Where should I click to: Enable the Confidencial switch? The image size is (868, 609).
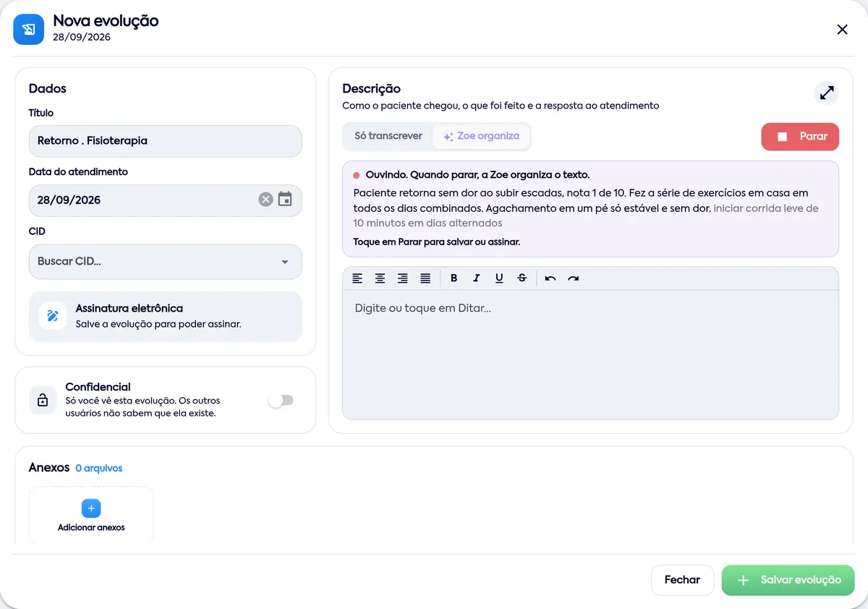[x=281, y=400]
